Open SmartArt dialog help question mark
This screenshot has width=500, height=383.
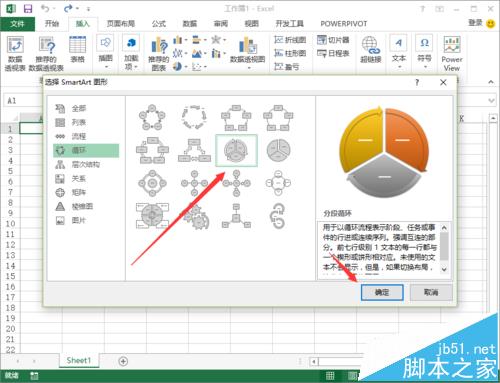coord(417,82)
